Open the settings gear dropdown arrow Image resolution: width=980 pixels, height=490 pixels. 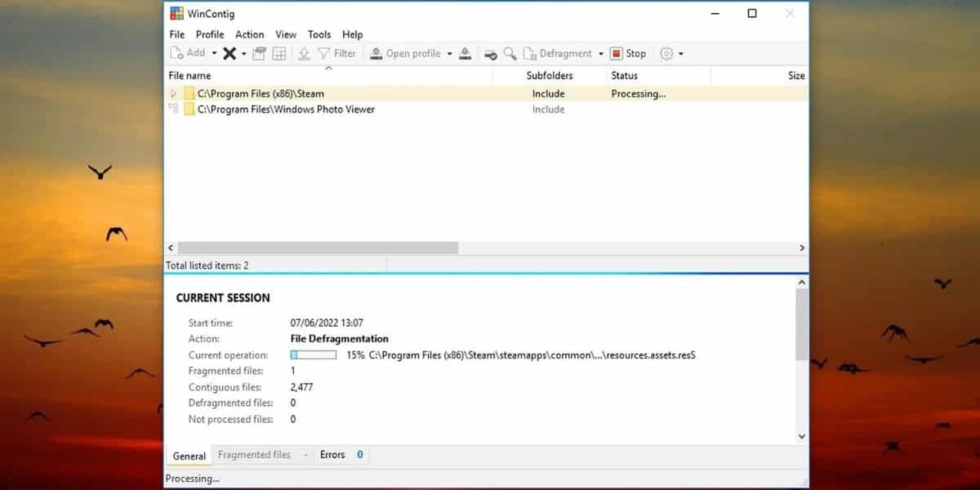680,53
